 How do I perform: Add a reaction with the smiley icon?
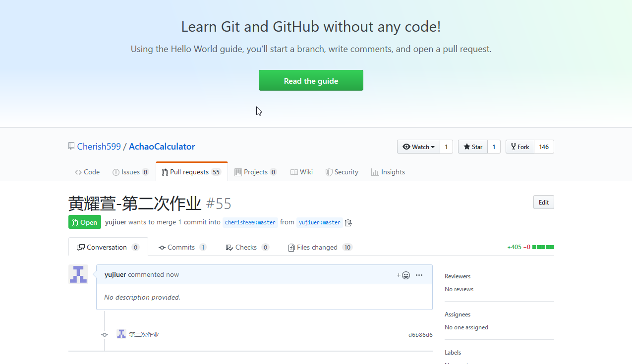(403, 275)
